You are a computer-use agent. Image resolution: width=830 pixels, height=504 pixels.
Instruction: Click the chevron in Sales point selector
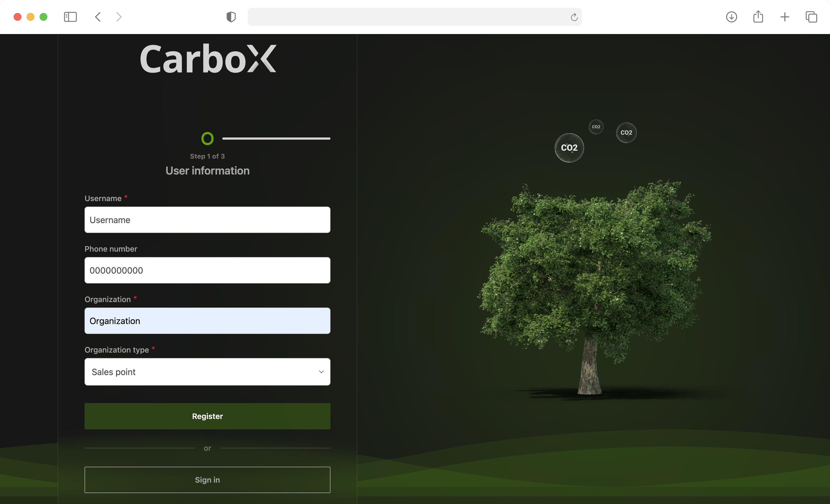[321, 372]
